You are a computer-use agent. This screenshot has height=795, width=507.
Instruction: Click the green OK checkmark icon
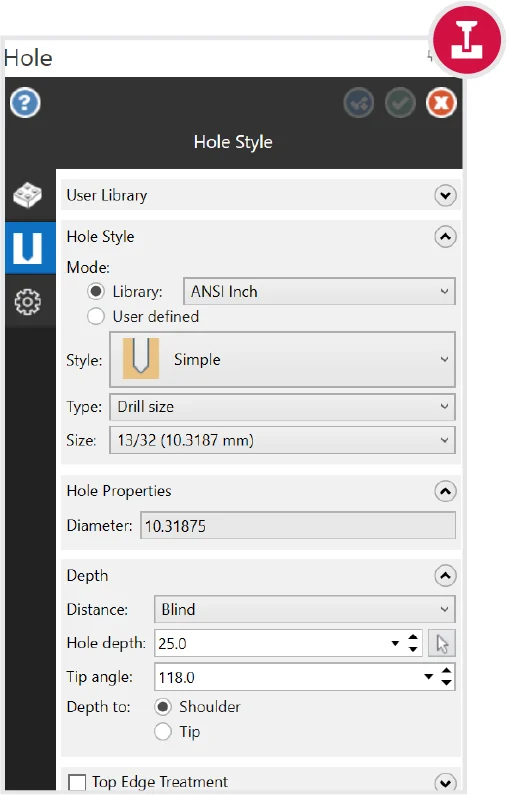pos(400,103)
